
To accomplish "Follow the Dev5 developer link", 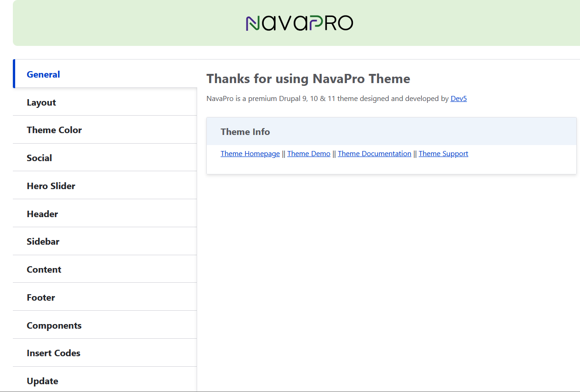I will (458, 99).
